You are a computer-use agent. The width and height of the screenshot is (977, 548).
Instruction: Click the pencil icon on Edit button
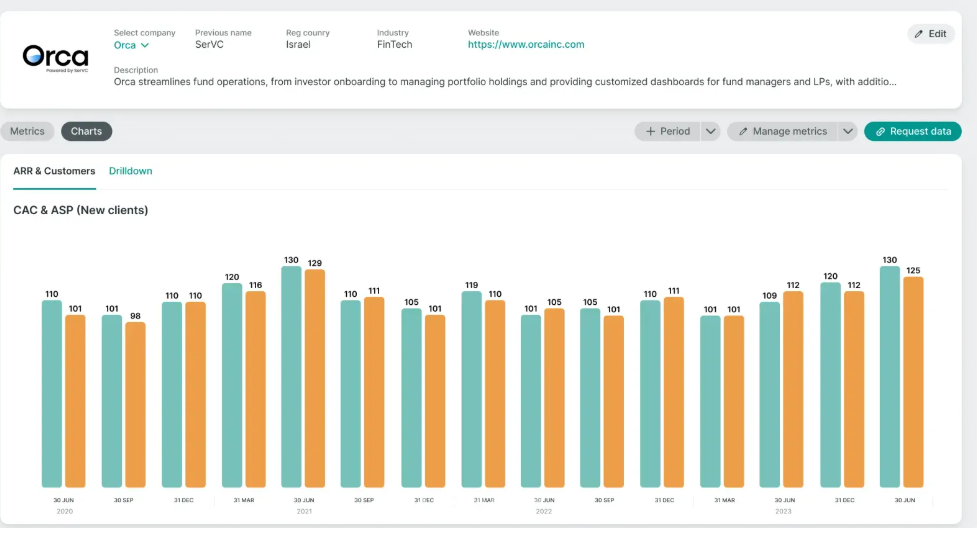pyautogui.click(x=919, y=34)
